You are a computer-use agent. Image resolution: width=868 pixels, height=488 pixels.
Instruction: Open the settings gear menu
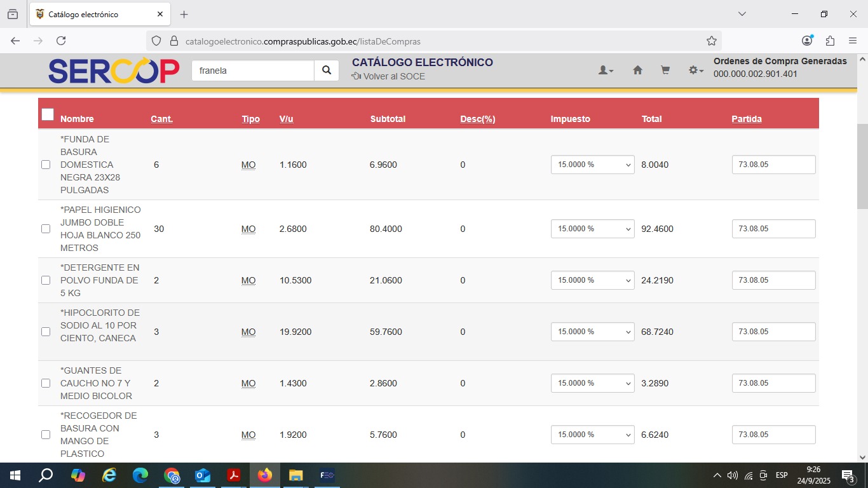click(x=695, y=71)
